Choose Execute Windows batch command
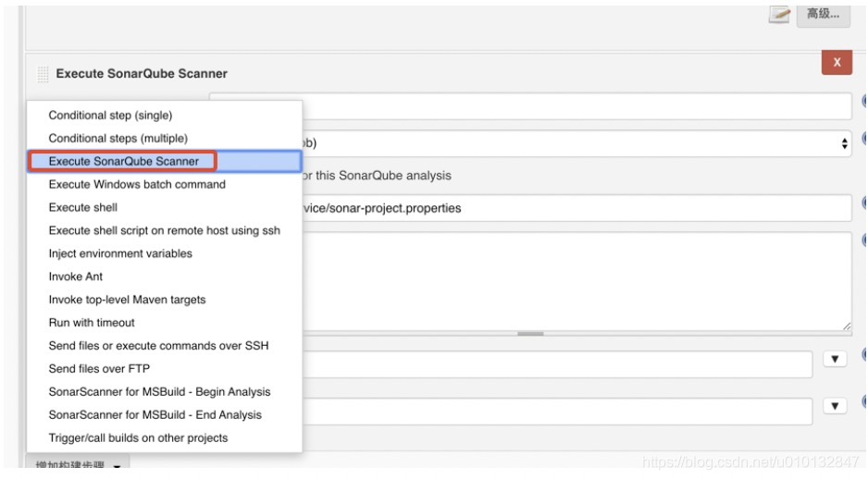 pyautogui.click(x=165, y=184)
